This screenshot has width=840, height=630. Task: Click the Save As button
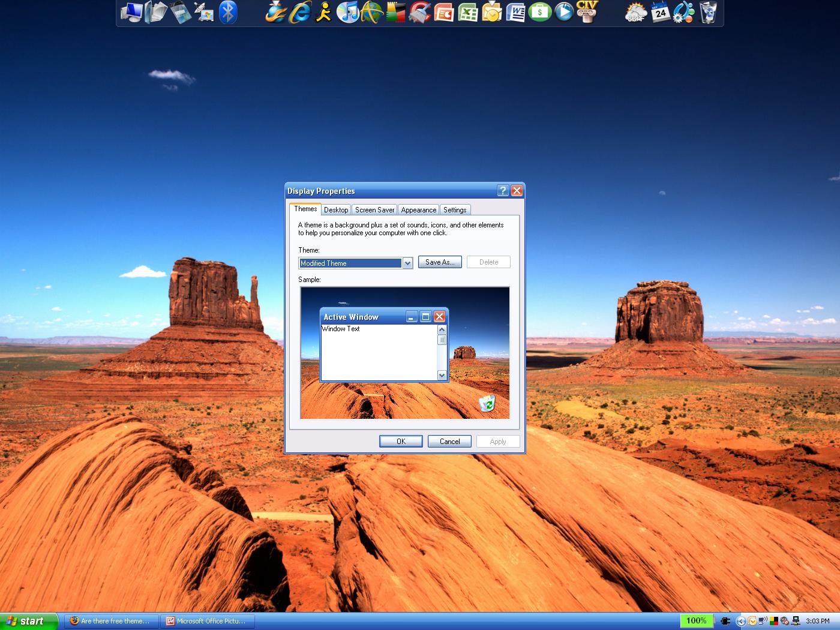click(x=440, y=262)
